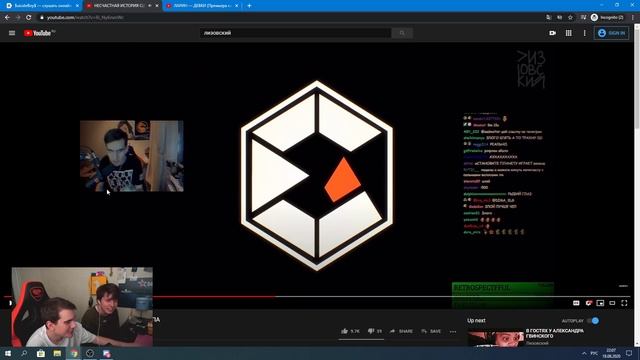The width and height of the screenshot is (640, 360).
Task: Toggle subtitles with the CC button
Action: (x=576, y=303)
